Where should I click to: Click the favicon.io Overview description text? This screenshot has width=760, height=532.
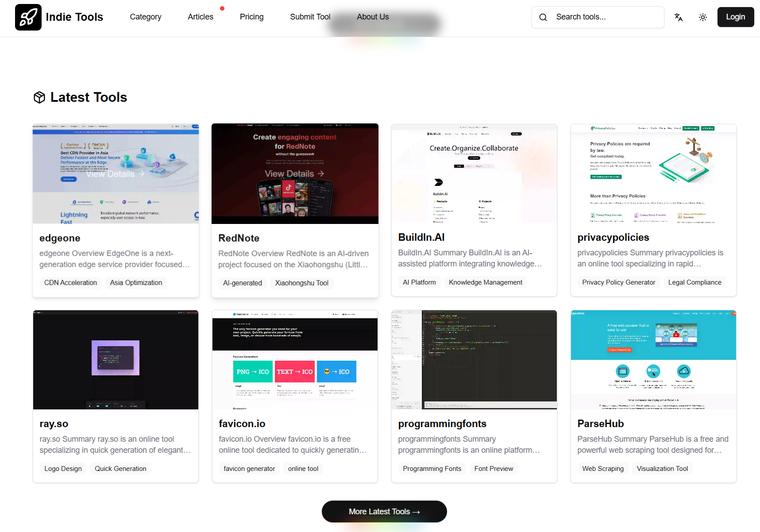click(293, 444)
